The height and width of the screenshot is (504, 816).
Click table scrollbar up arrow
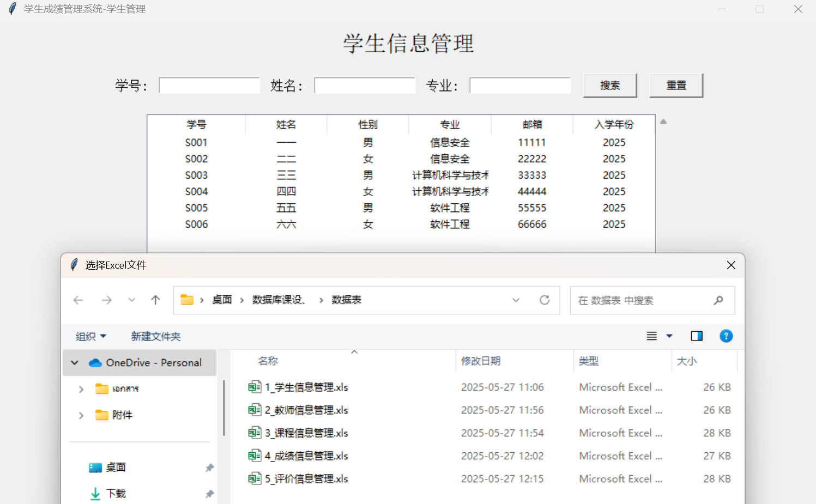(x=663, y=122)
